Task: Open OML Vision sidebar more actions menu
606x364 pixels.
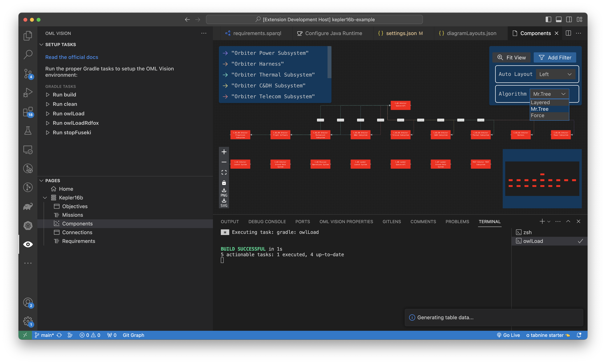Action: click(x=204, y=33)
